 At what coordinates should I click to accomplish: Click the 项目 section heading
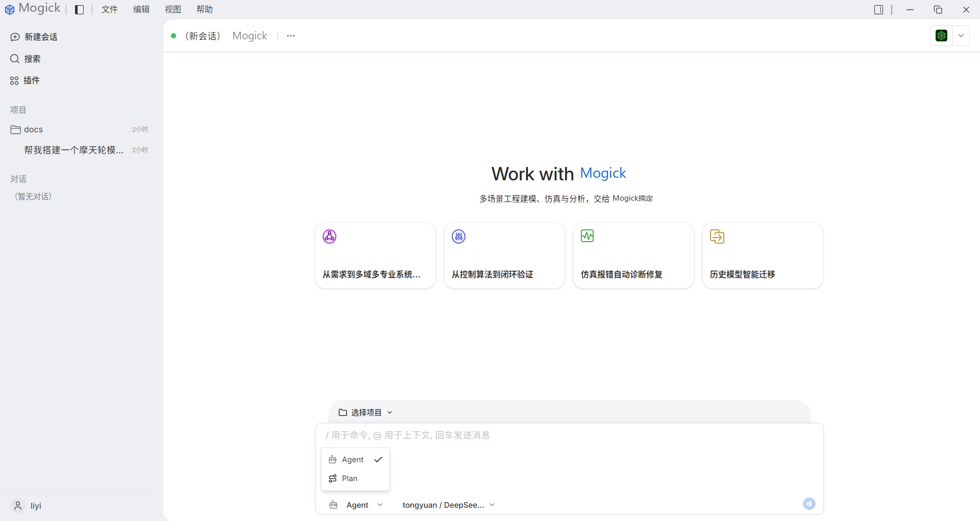click(x=18, y=110)
